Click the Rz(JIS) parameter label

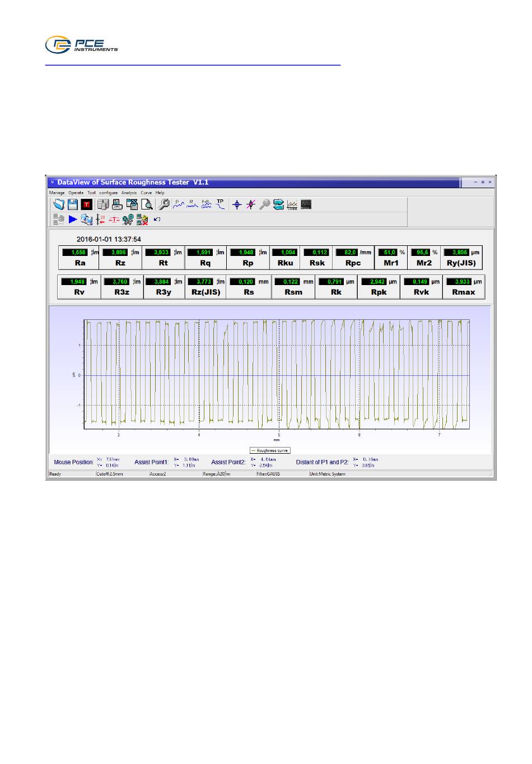coord(206,292)
